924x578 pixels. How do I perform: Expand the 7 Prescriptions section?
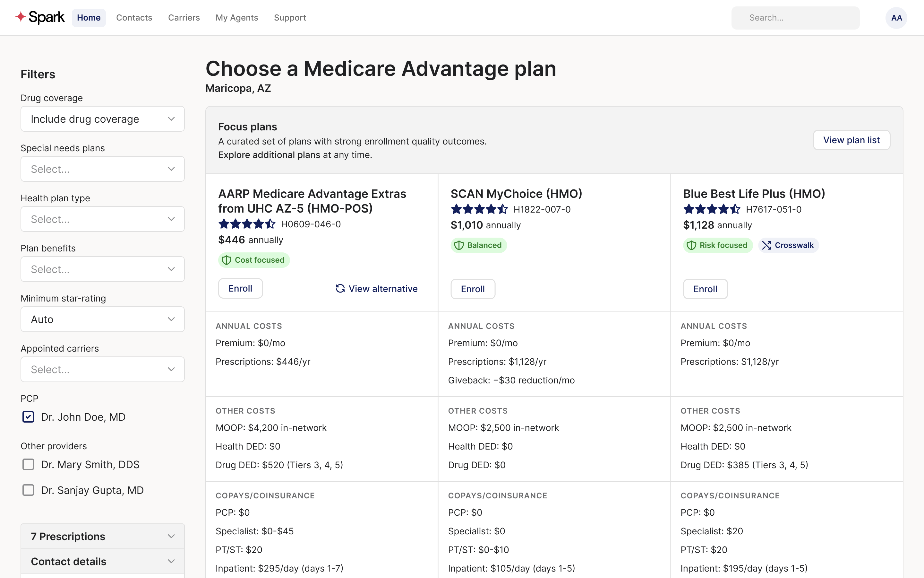click(x=103, y=536)
